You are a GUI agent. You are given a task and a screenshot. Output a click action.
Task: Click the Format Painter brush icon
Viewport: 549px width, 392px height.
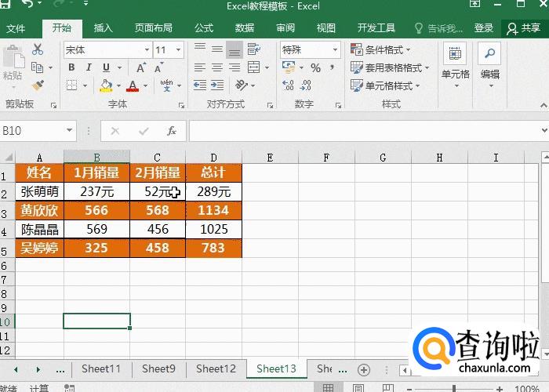37,85
